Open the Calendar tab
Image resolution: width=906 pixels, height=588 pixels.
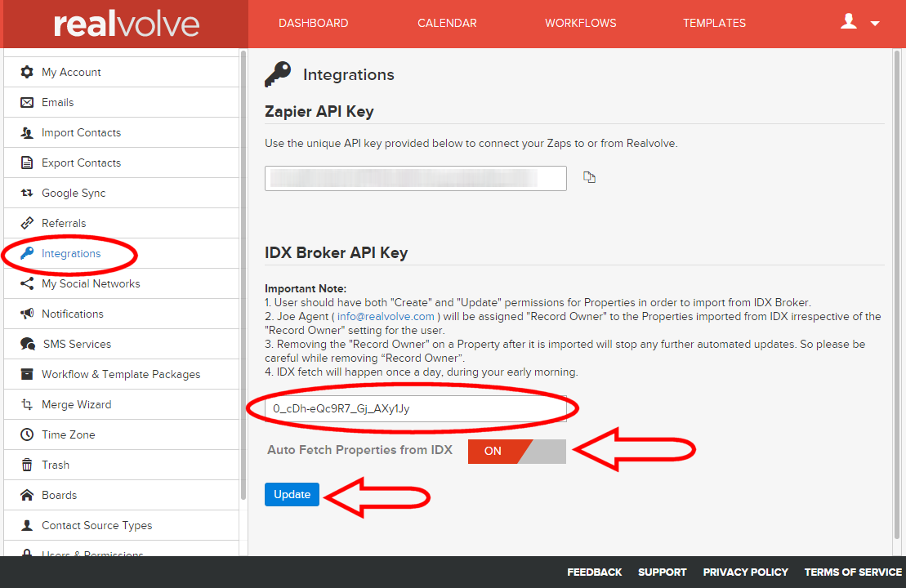pos(447,23)
